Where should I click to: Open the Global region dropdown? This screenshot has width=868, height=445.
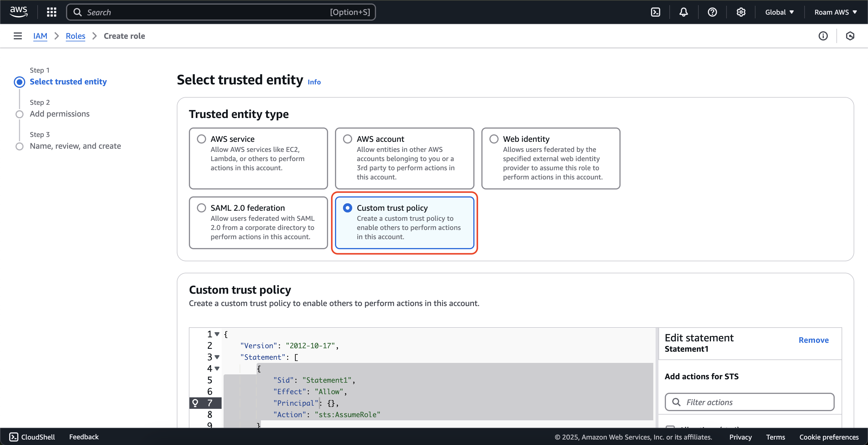tap(779, 12)
